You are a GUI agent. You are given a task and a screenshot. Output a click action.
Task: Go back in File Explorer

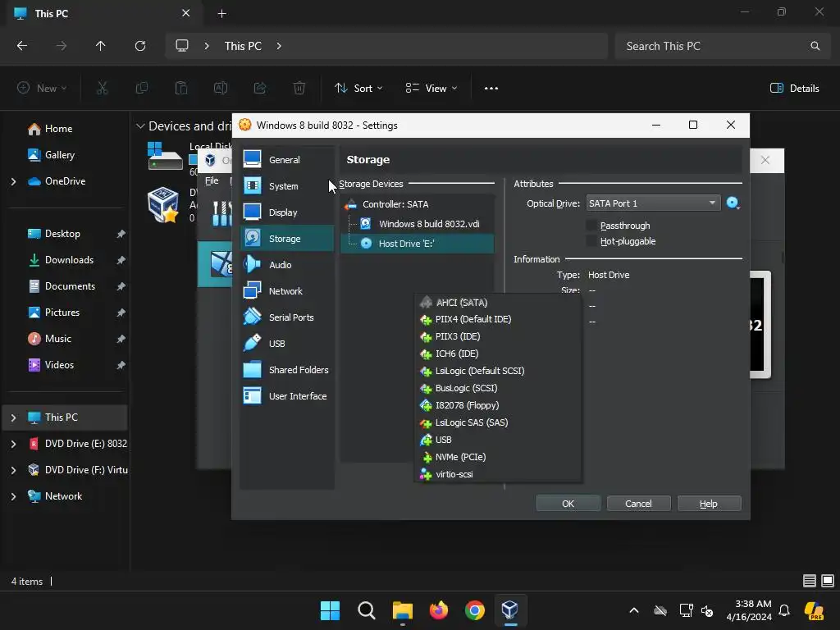pyautogui.click(x=22, y=46)
